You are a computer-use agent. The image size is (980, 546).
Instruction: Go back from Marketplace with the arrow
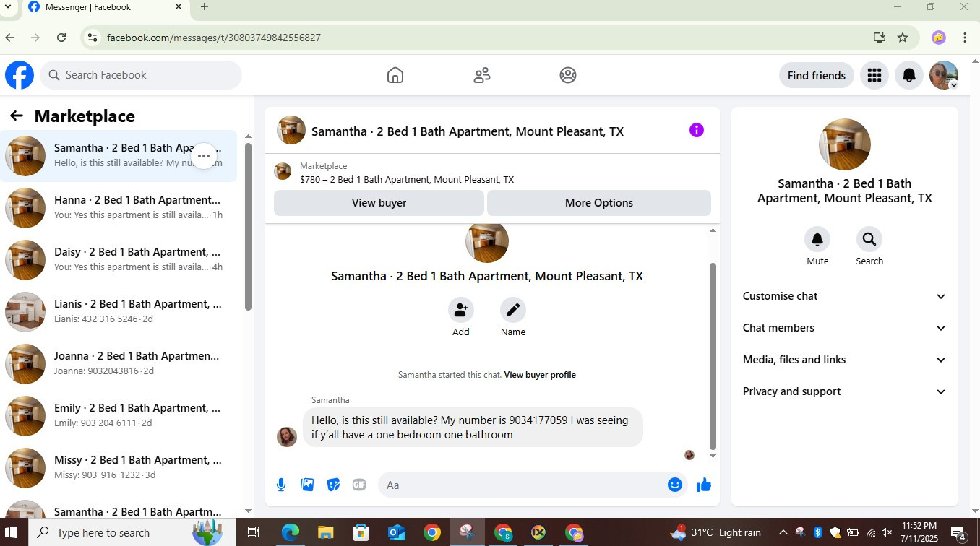(17, 116)
